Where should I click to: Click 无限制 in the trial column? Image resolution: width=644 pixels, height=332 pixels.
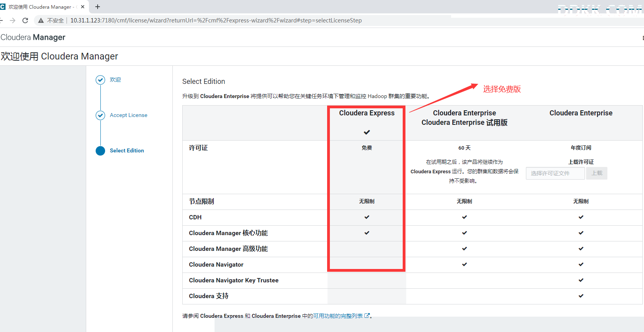[464, 201]
